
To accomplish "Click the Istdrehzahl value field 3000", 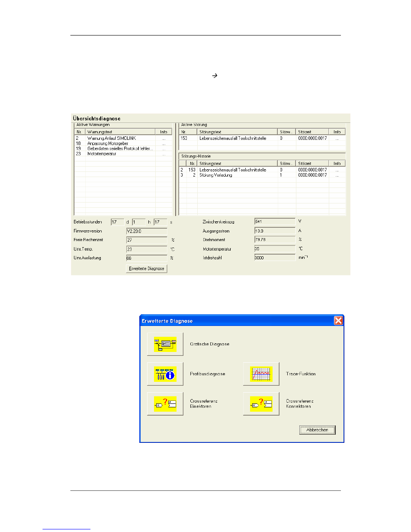I will coord(275,257).
